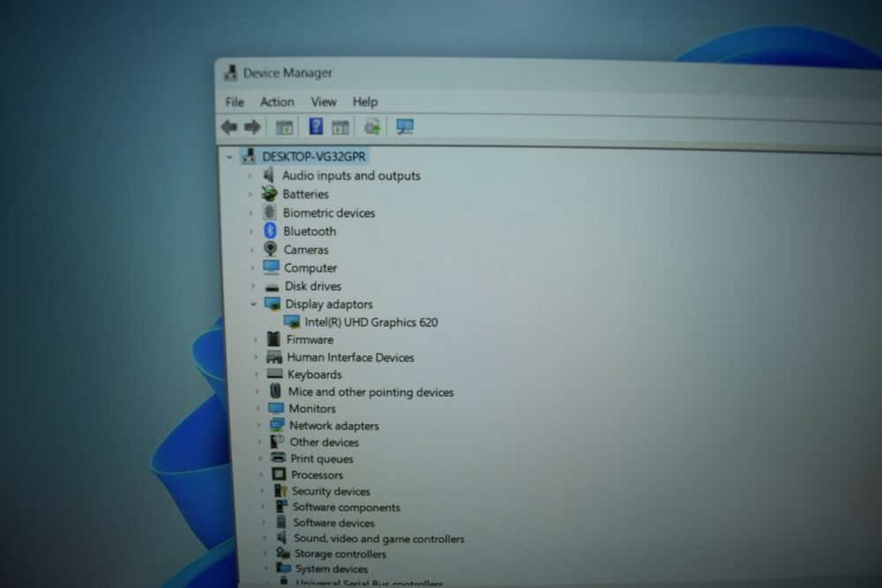
Task: Expand Audio inputs and outputs category
Action: 250,176
